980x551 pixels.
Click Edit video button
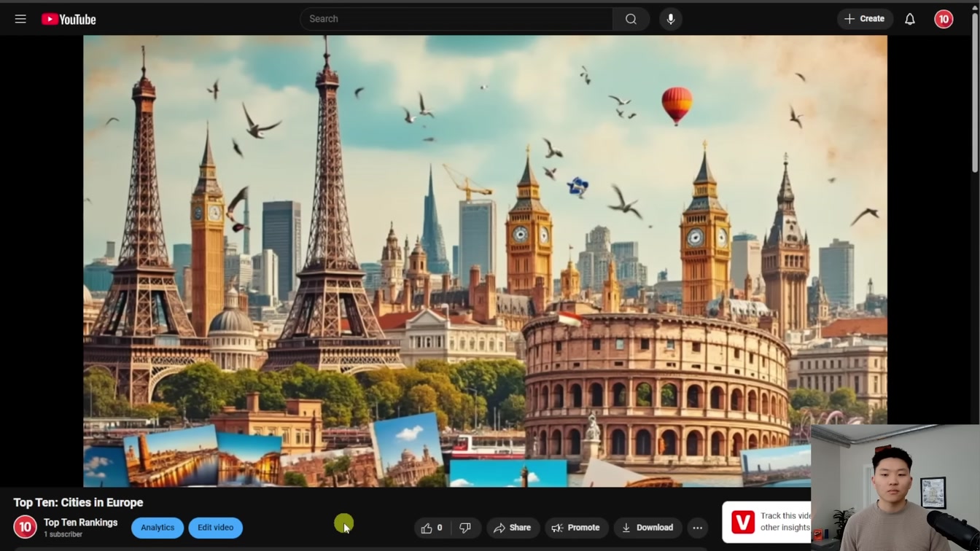216,528
